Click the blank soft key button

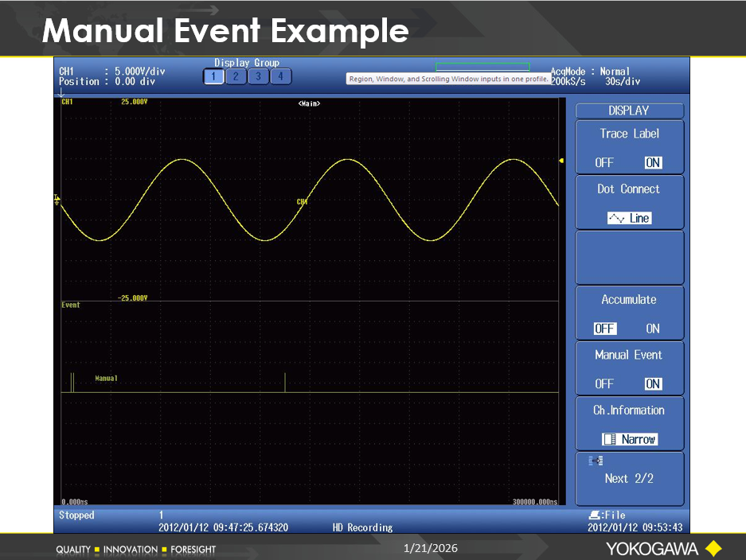629,257
